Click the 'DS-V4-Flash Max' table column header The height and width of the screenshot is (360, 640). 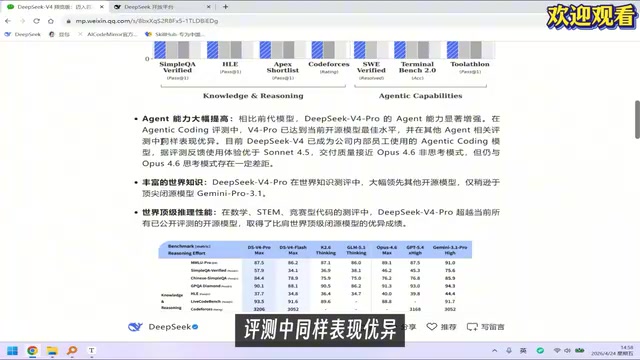293,250
